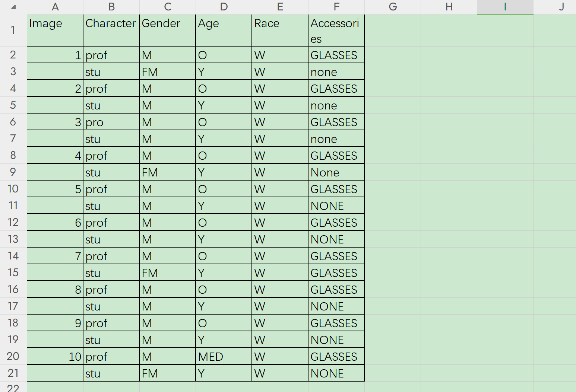Image resolution: width=576 pixels, height=392 pixels.
Task: Select the cell containing MED
Action: [224, 356]
